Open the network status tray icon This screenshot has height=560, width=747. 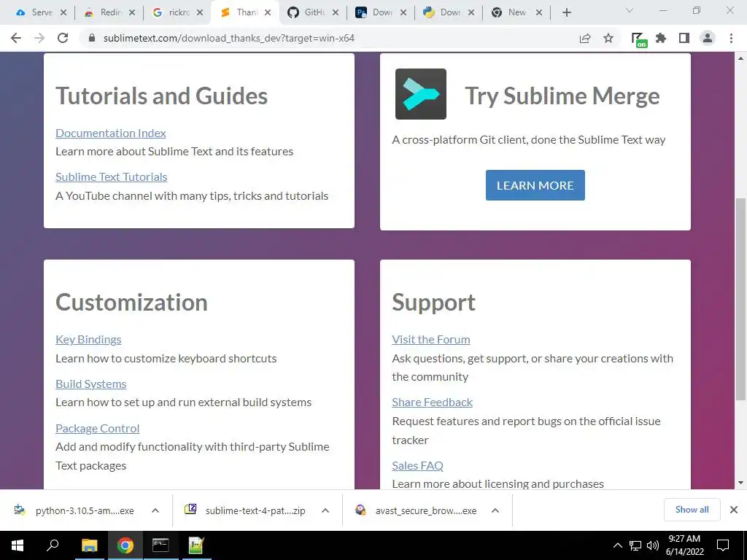click(635, 545)
